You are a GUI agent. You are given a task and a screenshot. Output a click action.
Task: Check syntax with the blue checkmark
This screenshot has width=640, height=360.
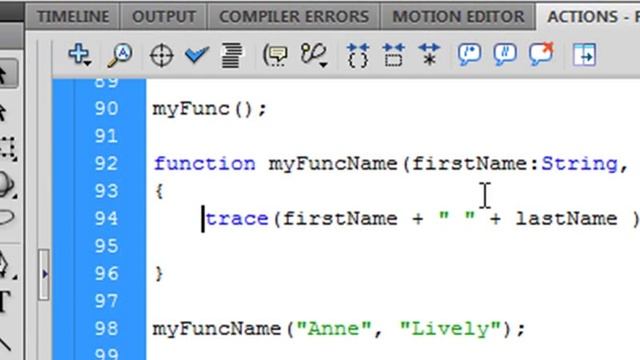click(x=197, y=54)
